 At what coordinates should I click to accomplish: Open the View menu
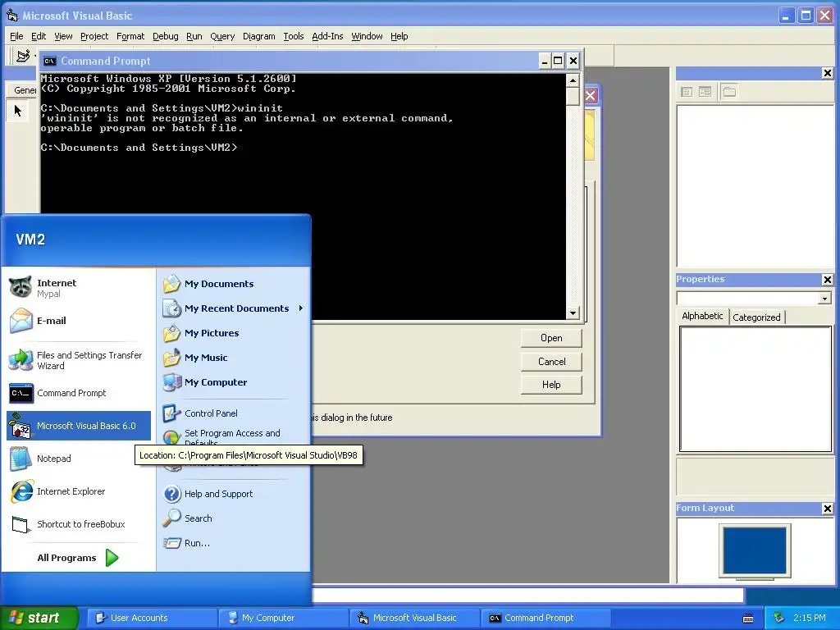pyautogui.click(x=63, y=36)
